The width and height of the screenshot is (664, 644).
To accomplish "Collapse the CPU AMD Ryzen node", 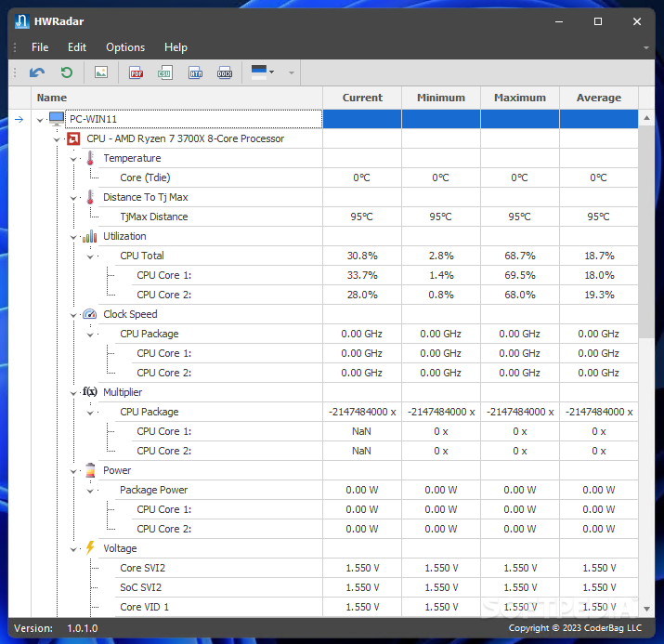I will click(x=57, y=139).
